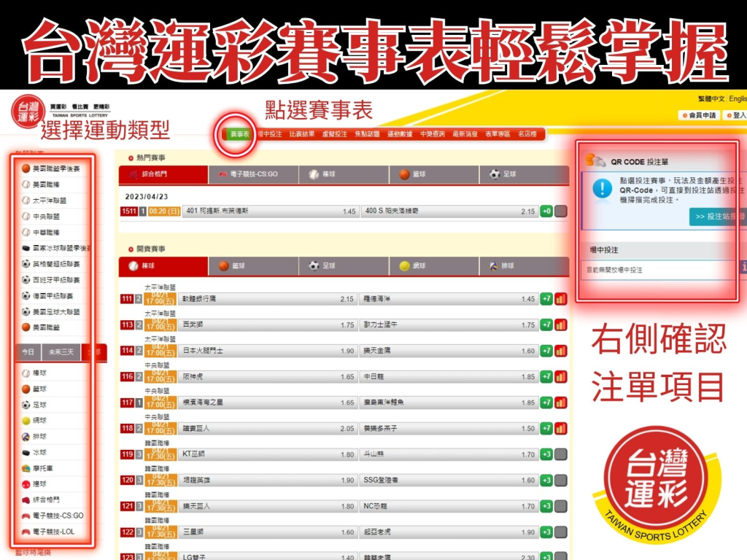Image resolution: width=747 pixels, height=560 pixels.
Task: Choose 排球 sport in the sidebar list
Action: point(34,436)
